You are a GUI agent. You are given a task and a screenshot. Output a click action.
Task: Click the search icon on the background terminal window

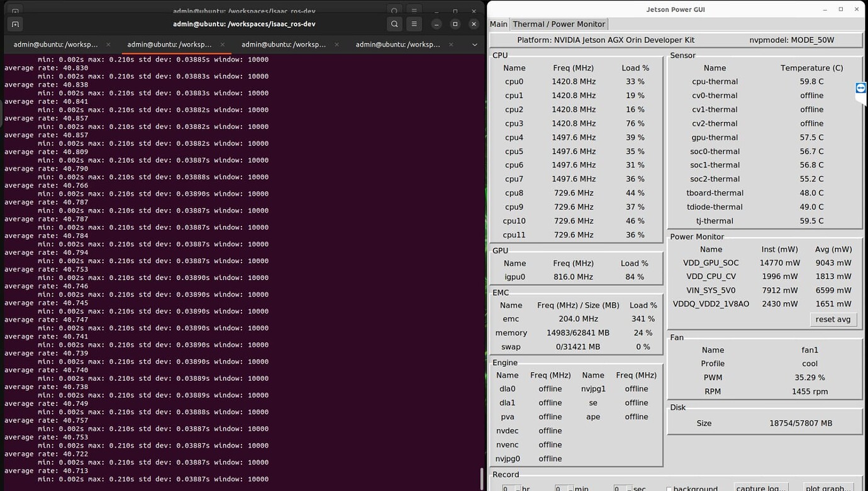394,11
